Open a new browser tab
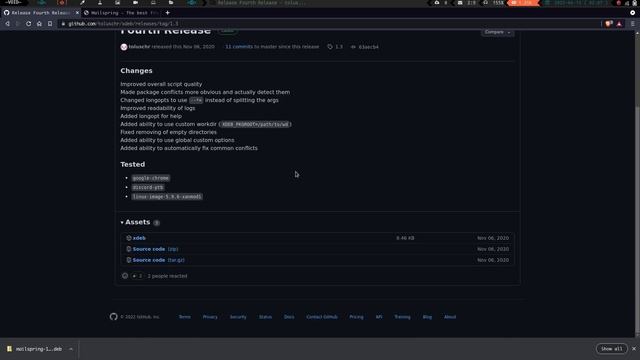The image size is (640, 360). click(x=167, y=13)
